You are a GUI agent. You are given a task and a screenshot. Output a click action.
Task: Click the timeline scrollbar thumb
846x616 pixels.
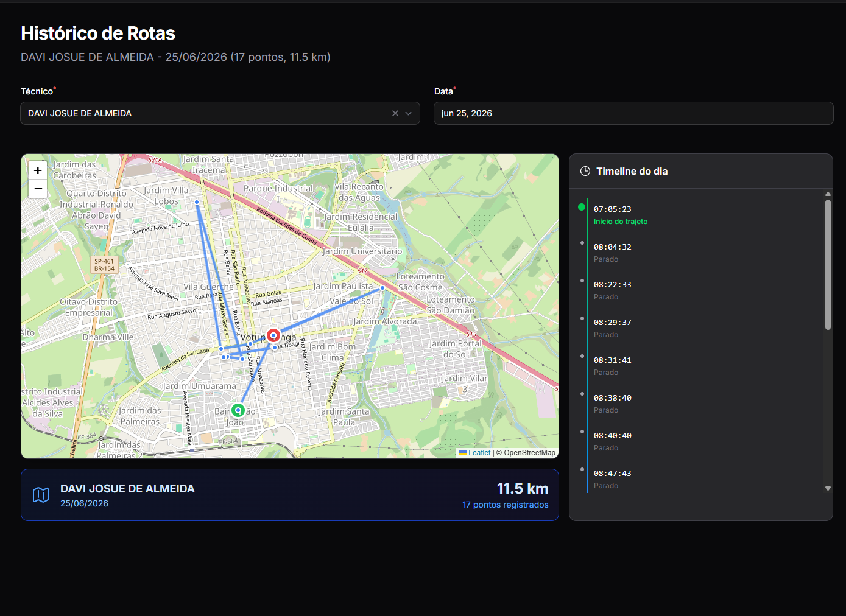(828, 265)
